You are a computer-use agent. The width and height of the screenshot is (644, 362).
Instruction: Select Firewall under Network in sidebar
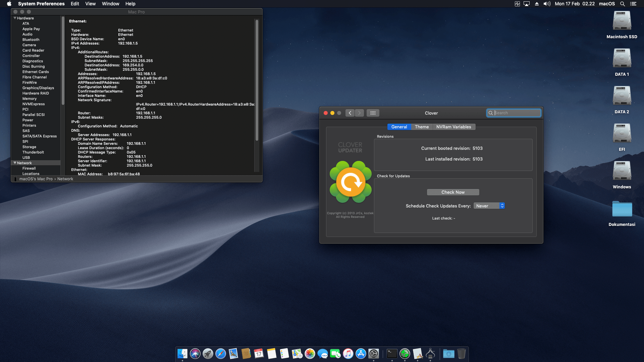[x=29, y=168]
